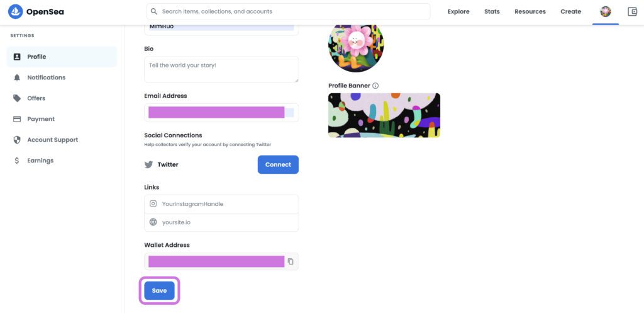Open the wallet icon in header
Screen dimensions: 644x313
[x=633, y=11]
